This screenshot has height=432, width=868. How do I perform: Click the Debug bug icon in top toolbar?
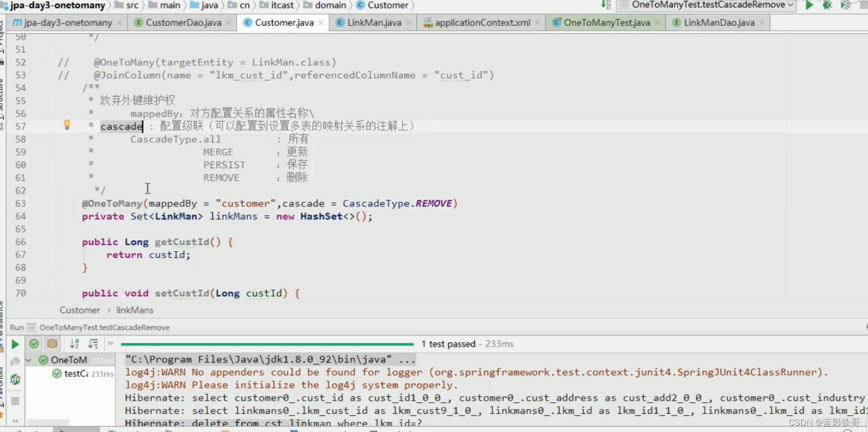pyautogui.click(x=827, y=5)
